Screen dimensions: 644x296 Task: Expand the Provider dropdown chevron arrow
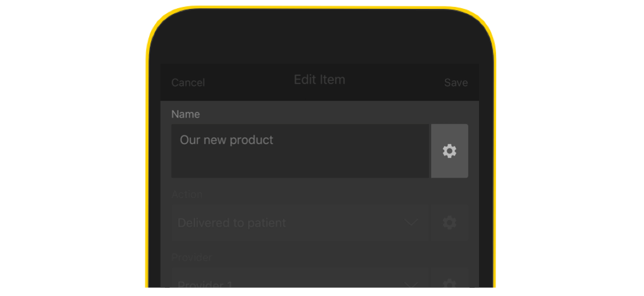(411, 284)
